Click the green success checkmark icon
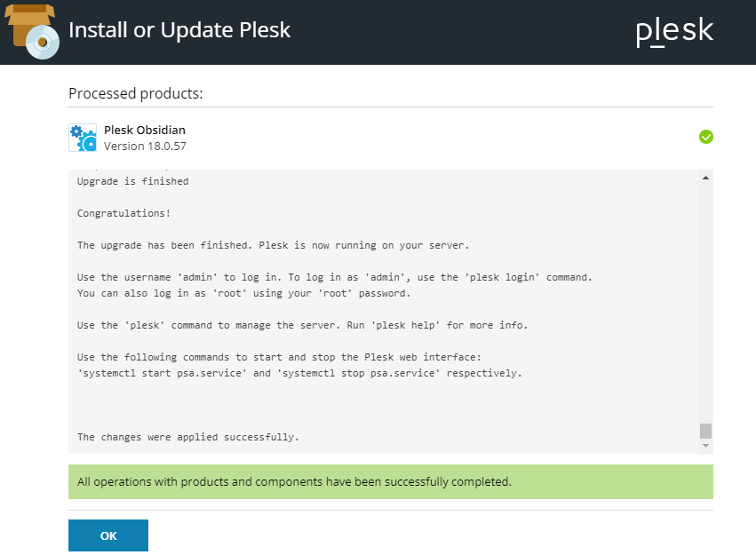The width and height of the screenshot is (756, 555). (x=706, y=137)
